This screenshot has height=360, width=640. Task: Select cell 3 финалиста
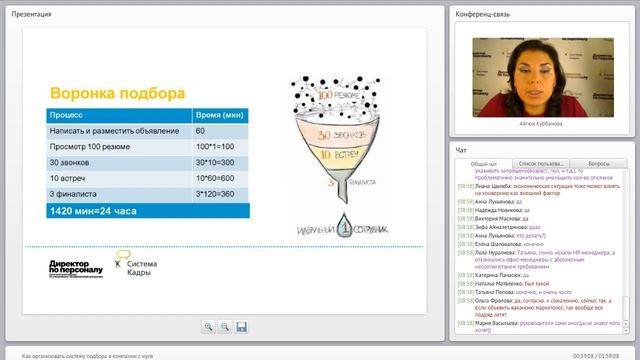coord(119,194)
